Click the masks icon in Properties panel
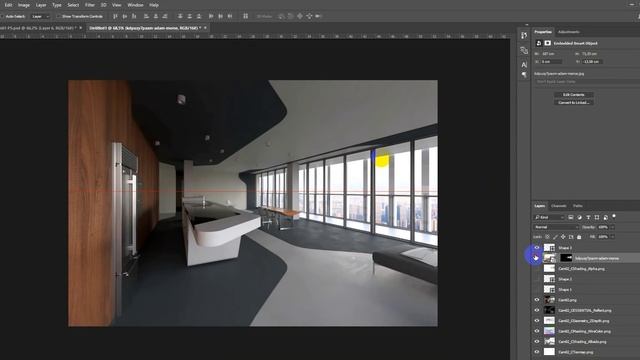This screenshot has width=640, height=360. coord(547,43)
